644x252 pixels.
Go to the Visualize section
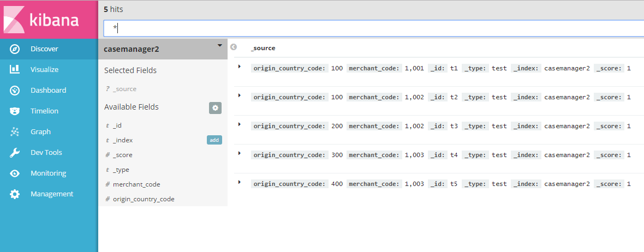tap(44, 69)
